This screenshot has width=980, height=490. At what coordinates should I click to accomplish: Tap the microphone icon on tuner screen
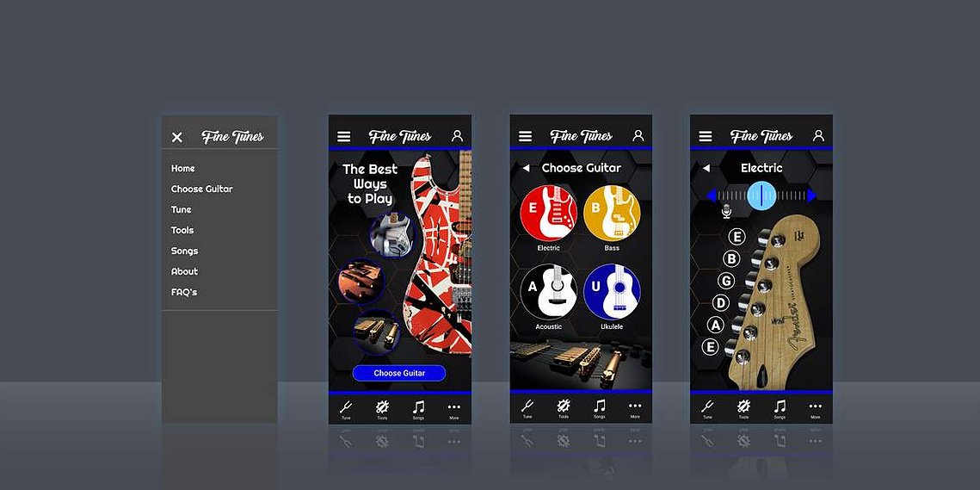tap(726, 211)
